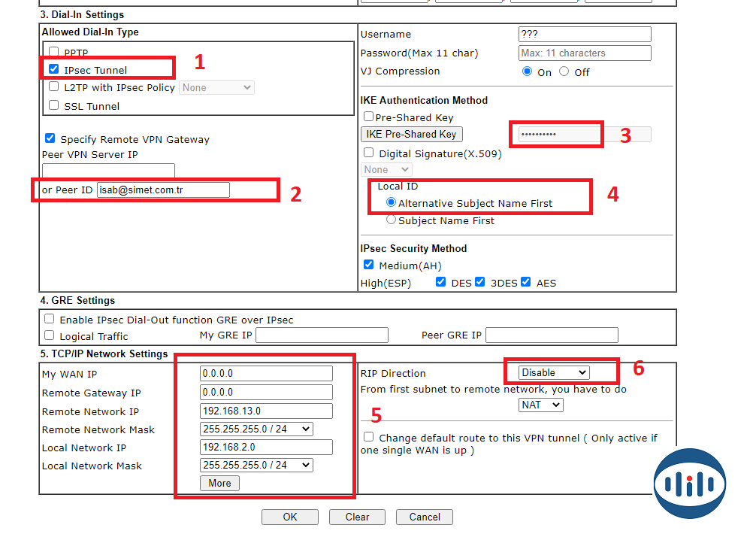
Task: Uncheck the IPsec Tunnel checkbox
Action: (53, 69)
